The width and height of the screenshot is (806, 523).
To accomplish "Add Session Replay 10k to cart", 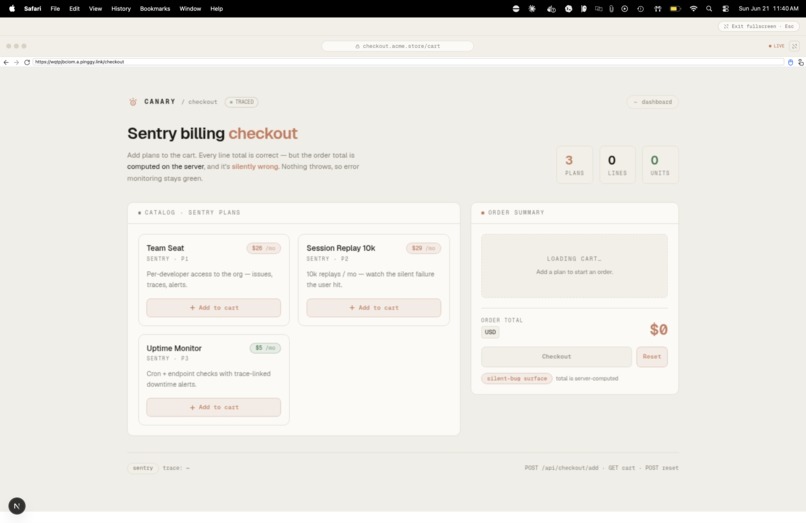I will pyautogui.click(x=374, y=308).
